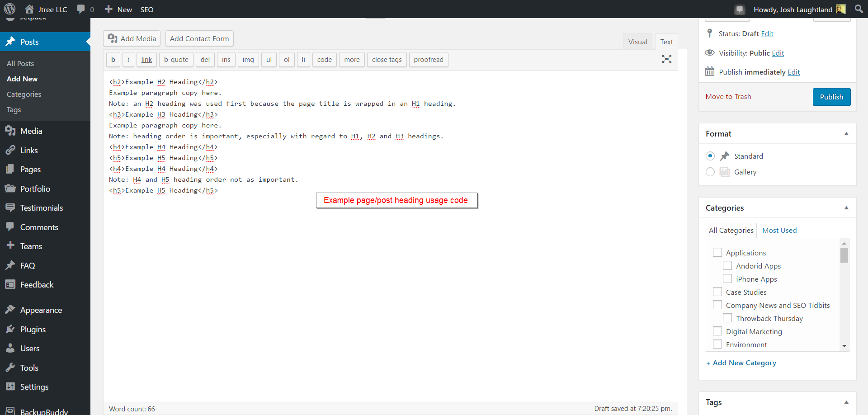Toggle distraction-free writing mode icon

[x=666, y=59]
